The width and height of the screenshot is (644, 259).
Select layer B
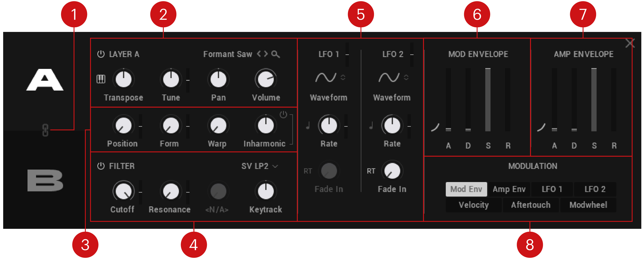[45, 180]
